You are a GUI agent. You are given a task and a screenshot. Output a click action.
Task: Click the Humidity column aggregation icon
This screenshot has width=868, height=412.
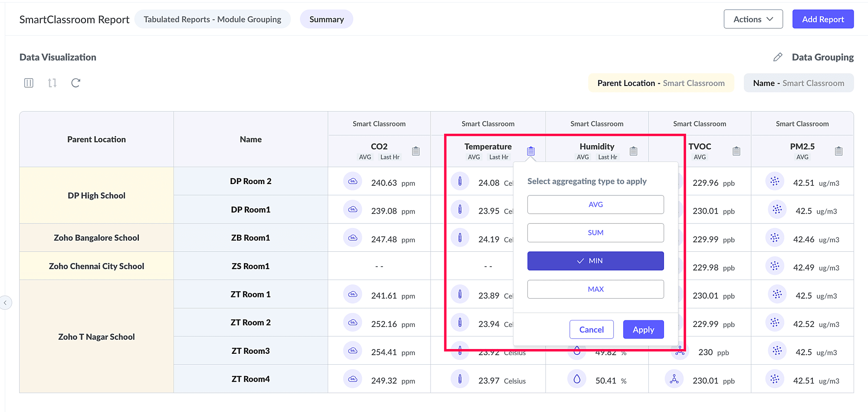pyautogui.click(x=633, y=151)
